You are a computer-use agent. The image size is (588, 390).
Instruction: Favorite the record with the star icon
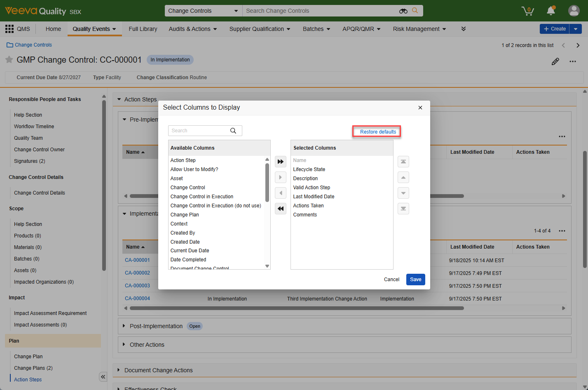click(x=9, y=60)
